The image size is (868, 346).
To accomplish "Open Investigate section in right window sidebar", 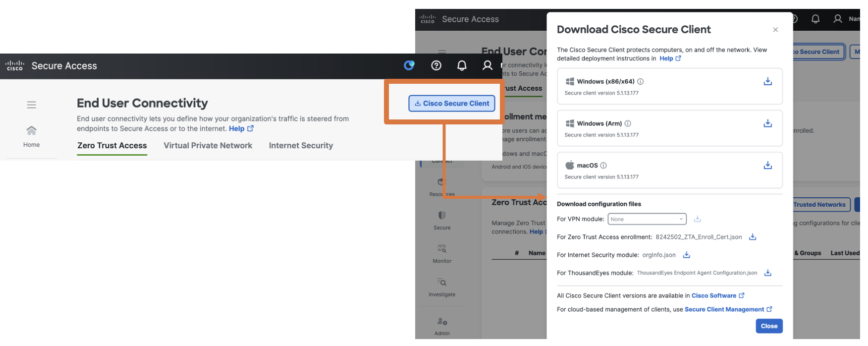I will coord(442,287).
